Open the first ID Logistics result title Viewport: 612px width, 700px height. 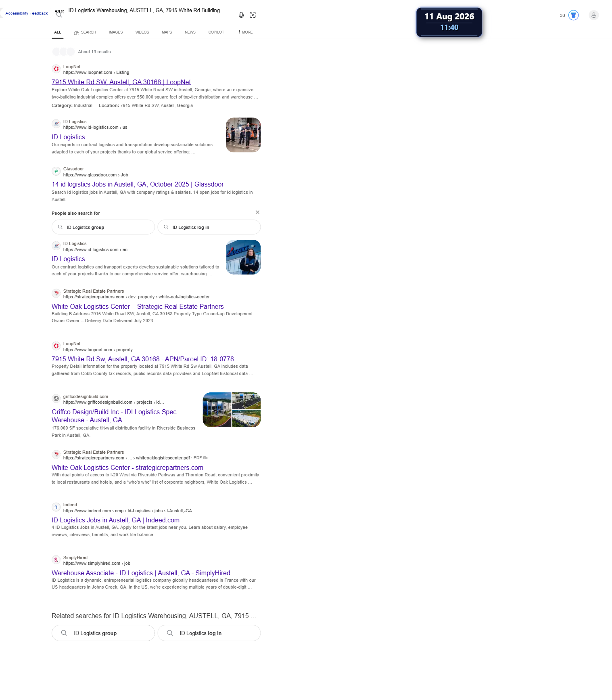pos(68,137)
